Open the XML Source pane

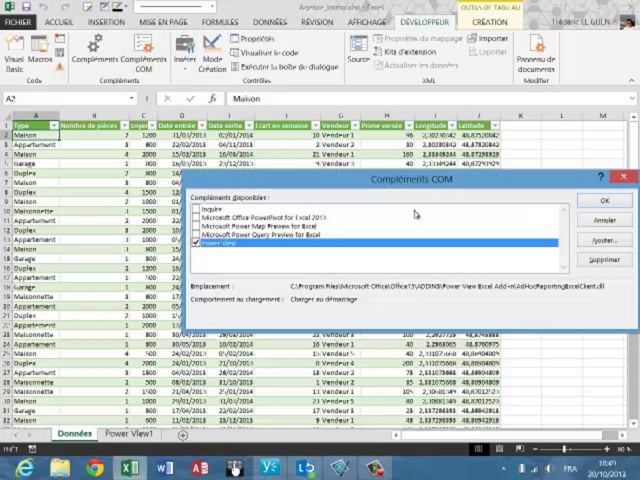(x=358, y=49)
